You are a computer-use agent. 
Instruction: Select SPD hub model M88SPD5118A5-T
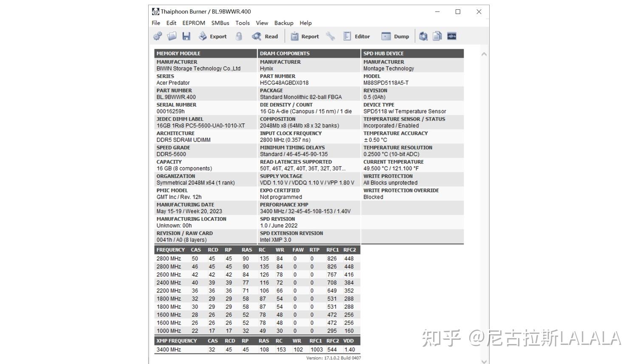click(386, 83)
